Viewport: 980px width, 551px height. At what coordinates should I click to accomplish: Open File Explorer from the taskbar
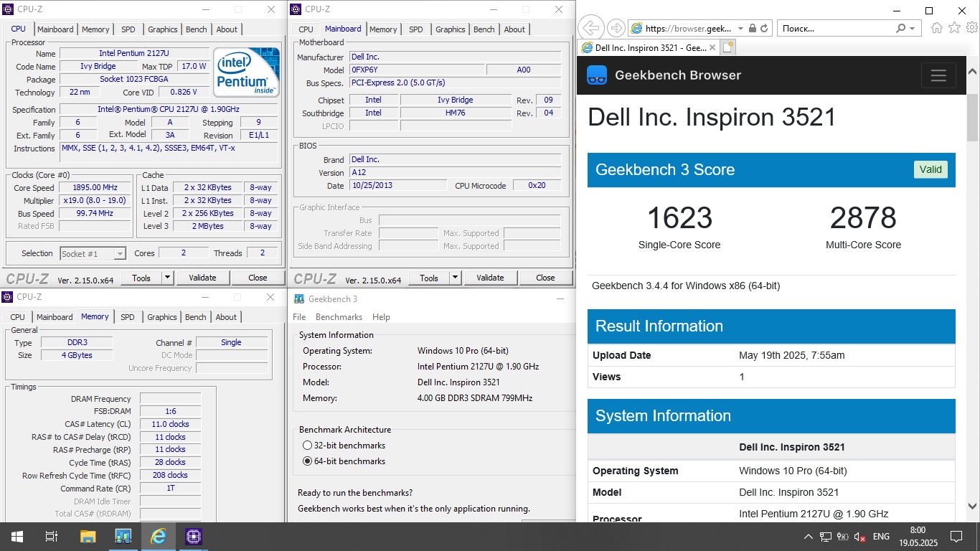tap(88, 536)
